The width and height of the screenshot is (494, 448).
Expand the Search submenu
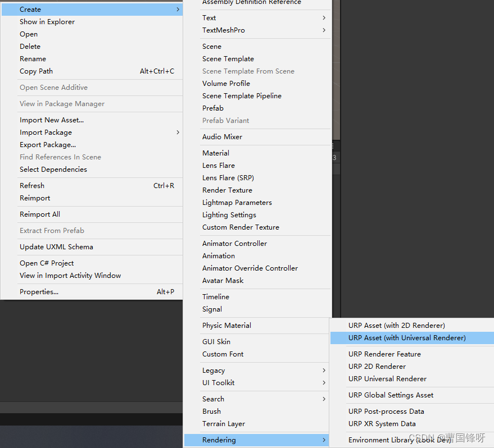click(257, 399)
